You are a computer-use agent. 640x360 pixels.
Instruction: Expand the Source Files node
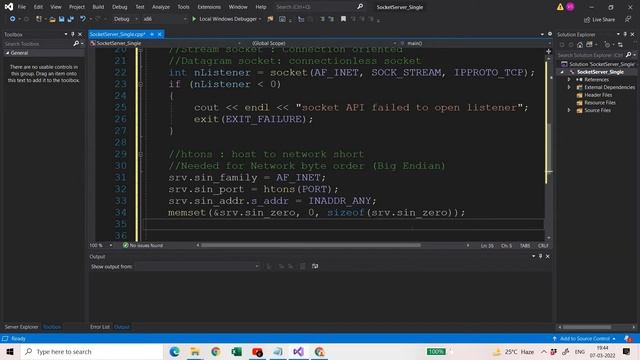click(569, 110)
